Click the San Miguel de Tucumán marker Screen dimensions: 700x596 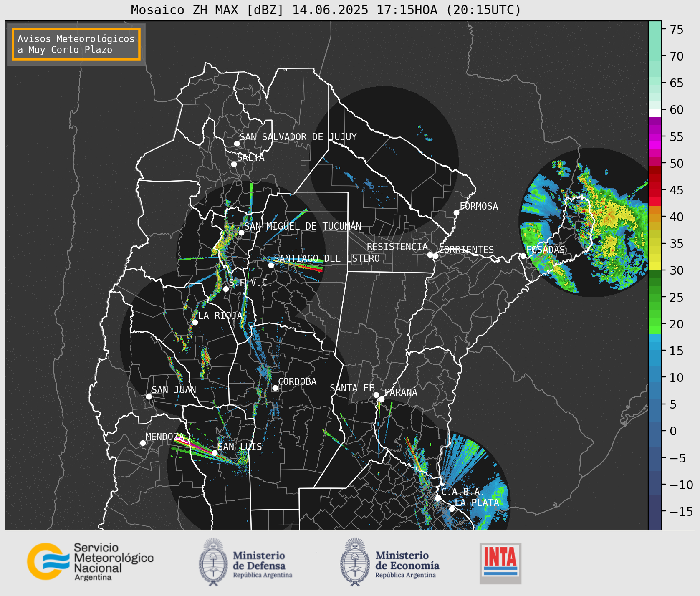[241, 232]
